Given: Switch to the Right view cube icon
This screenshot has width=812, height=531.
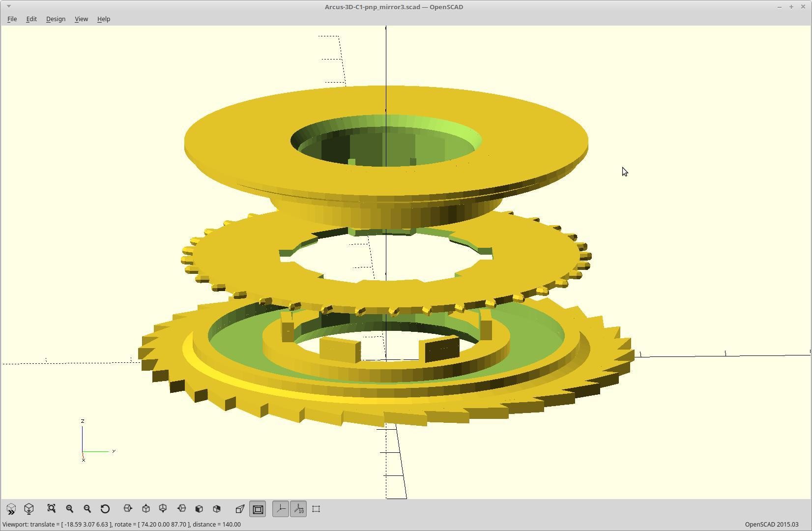Looking at the screenshot, I should pos(128,509).
